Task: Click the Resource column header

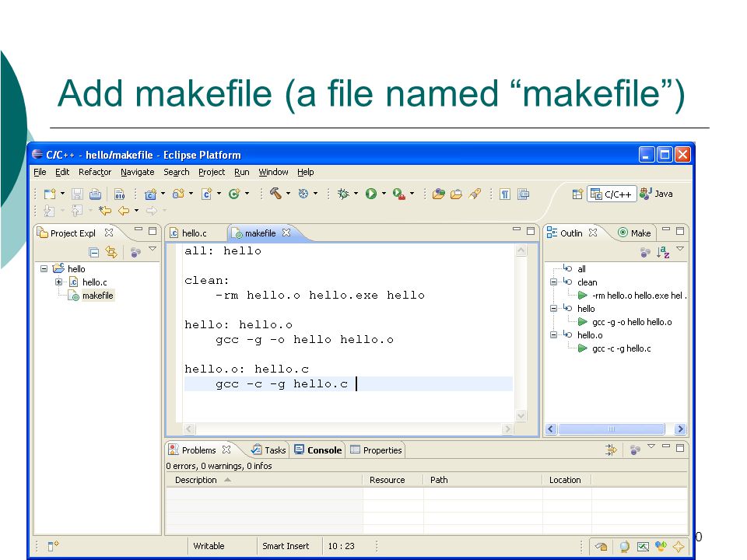Action: point(392,480)
